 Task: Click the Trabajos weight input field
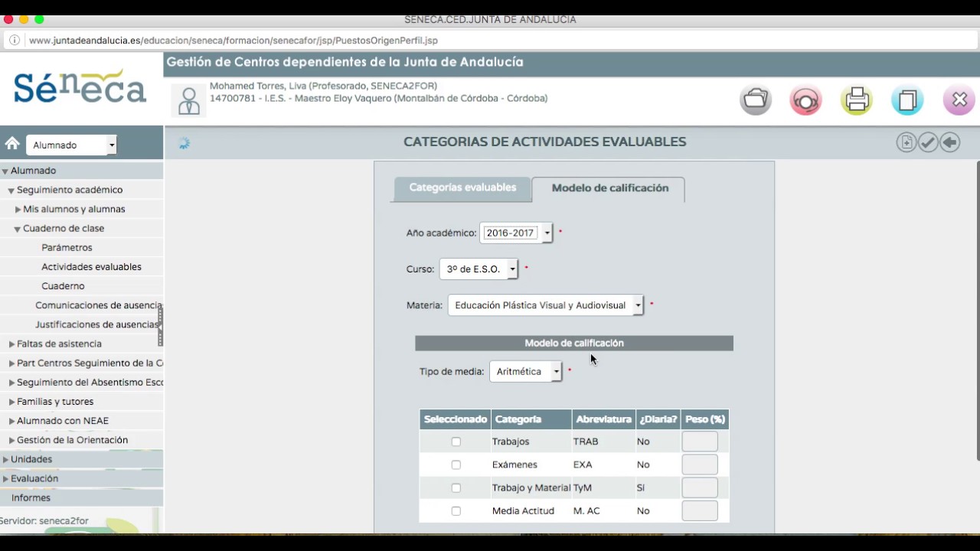click(700, 442)
